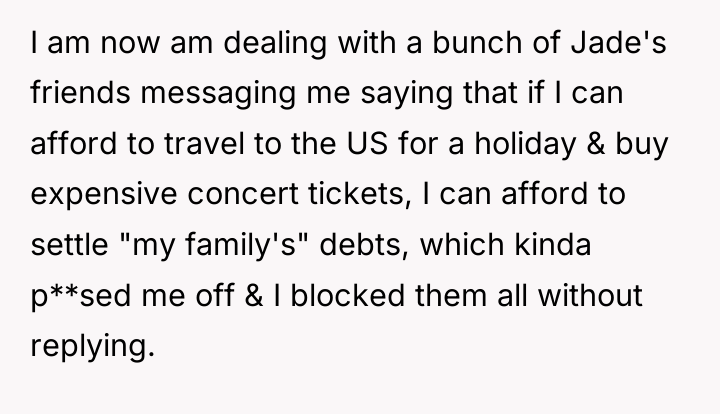
Task: Click the word "blocked" in sixth line
Action: pos(348,294)
